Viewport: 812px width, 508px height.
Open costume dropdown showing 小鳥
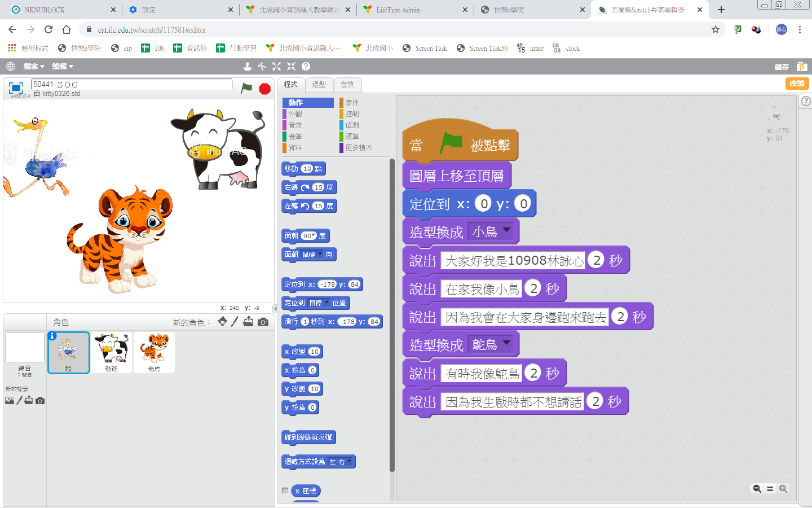tap(491, 231)
